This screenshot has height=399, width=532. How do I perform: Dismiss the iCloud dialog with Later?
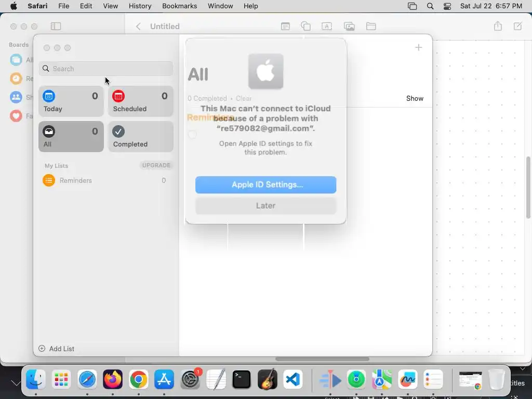265,206
